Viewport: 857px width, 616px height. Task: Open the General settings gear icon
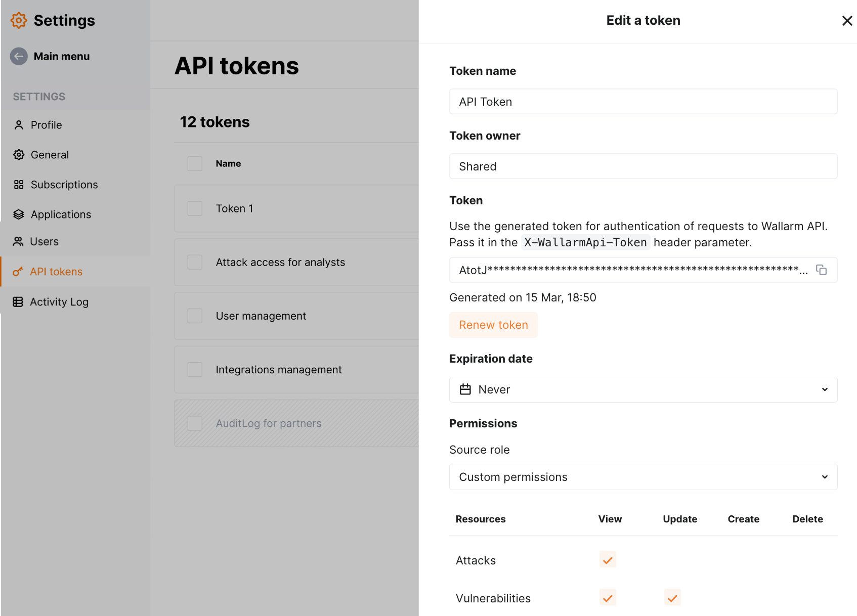coord(18,155)
